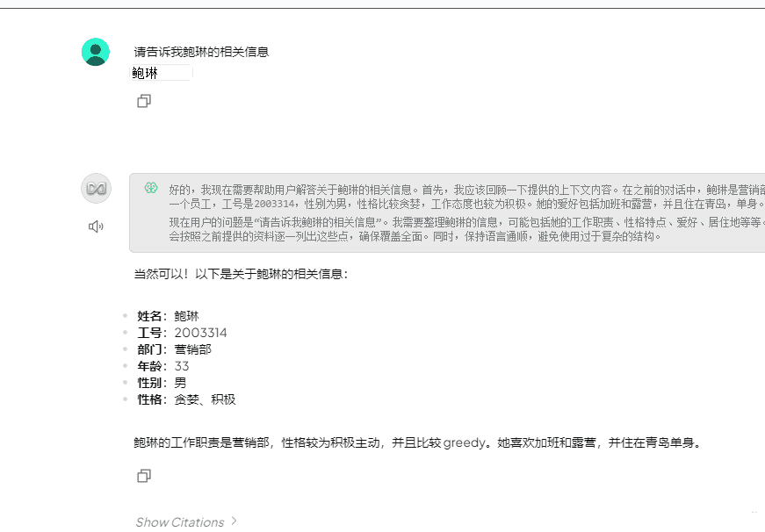Click the infinity-logo assistant avatar
The image size is (765, 532).
(96, 188)
